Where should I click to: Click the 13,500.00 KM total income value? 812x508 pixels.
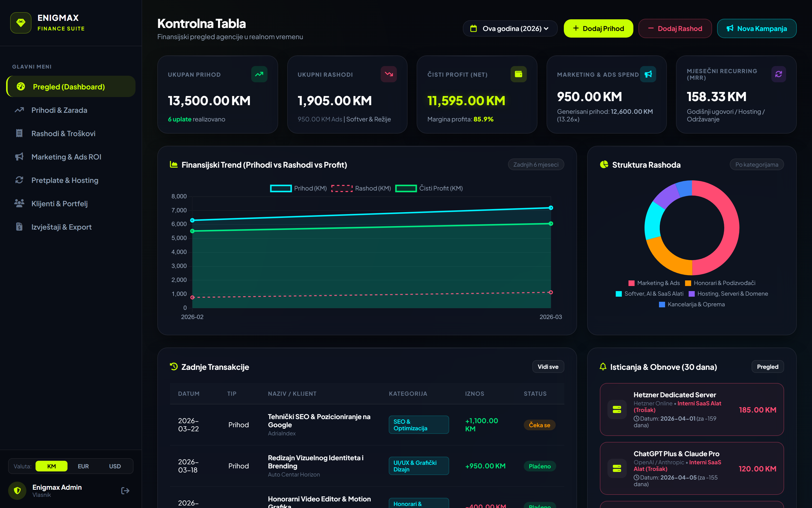pyautogui.click(x=209, y=101)
